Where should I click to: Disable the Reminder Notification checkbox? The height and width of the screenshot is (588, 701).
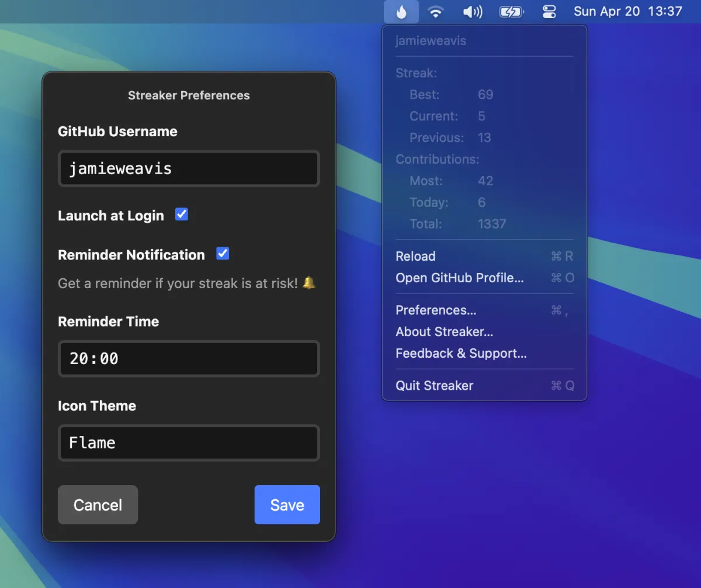(x=223, y=254)
